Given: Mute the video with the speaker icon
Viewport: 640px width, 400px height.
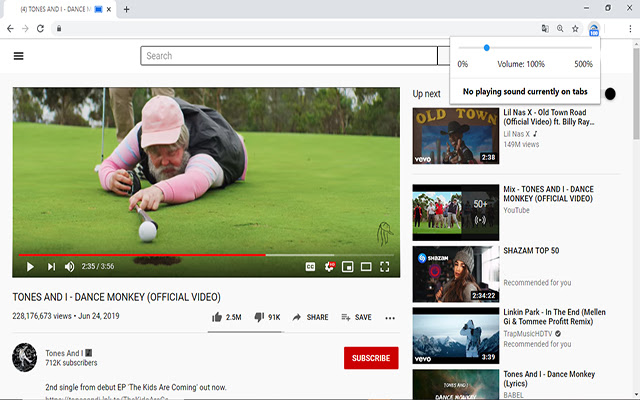Looking at the screenshot, I should pyautogui.click(x=69, y=267).
